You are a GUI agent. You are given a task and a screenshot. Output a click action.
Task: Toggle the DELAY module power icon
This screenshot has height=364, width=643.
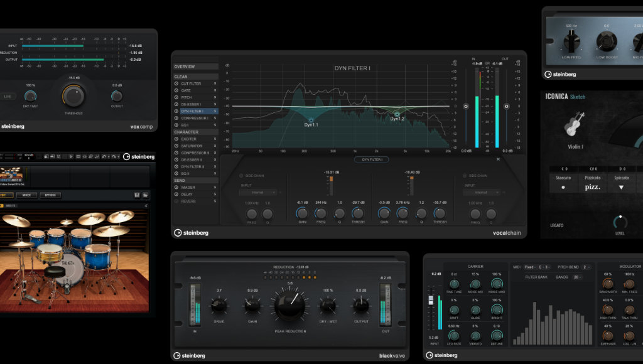(176, 195)
